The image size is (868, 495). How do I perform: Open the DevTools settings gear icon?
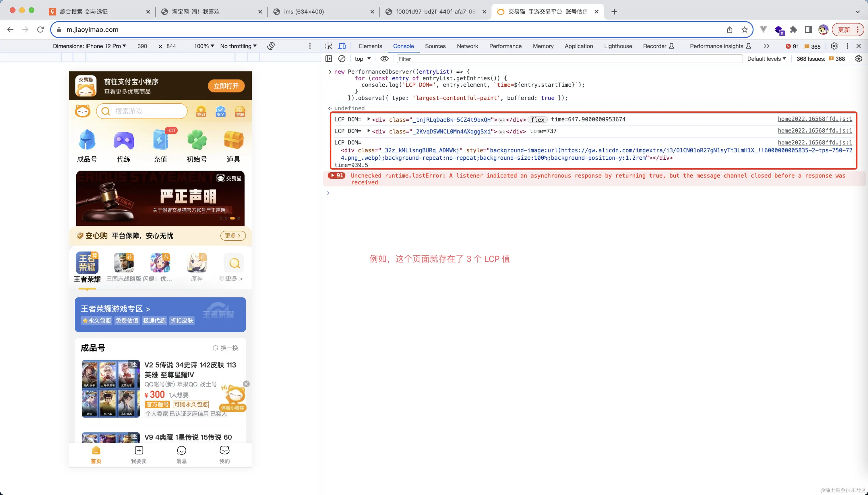pos(834,46)
